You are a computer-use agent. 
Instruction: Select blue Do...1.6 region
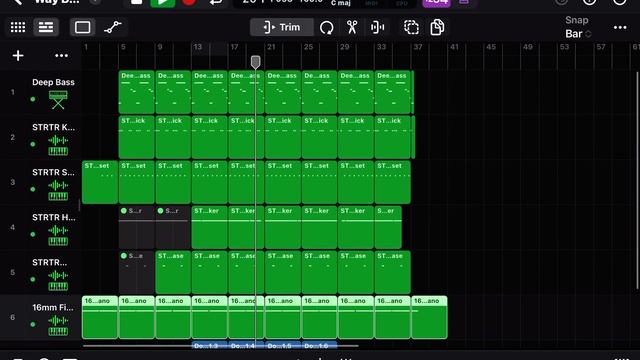click(319, 345)
